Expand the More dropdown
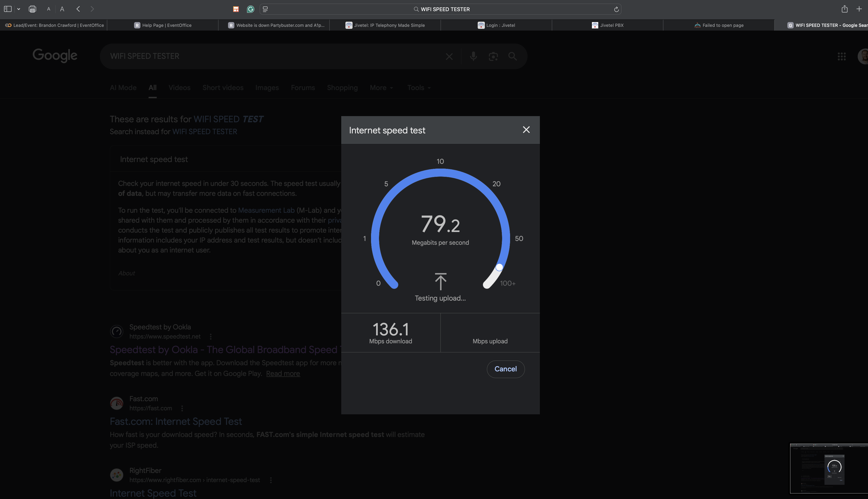The height and width of the screenshot is (499, 868). point(381,88)
